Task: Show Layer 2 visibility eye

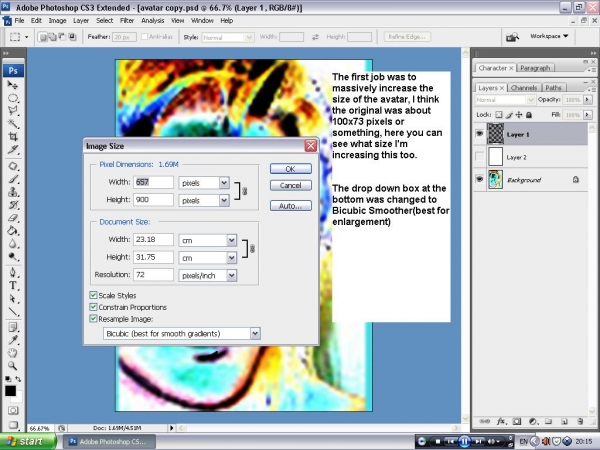Action: click(479, 157)
